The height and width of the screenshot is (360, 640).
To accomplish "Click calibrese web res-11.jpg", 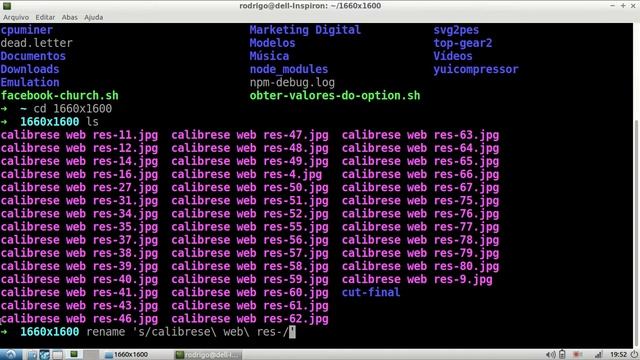I will point(79,135).
